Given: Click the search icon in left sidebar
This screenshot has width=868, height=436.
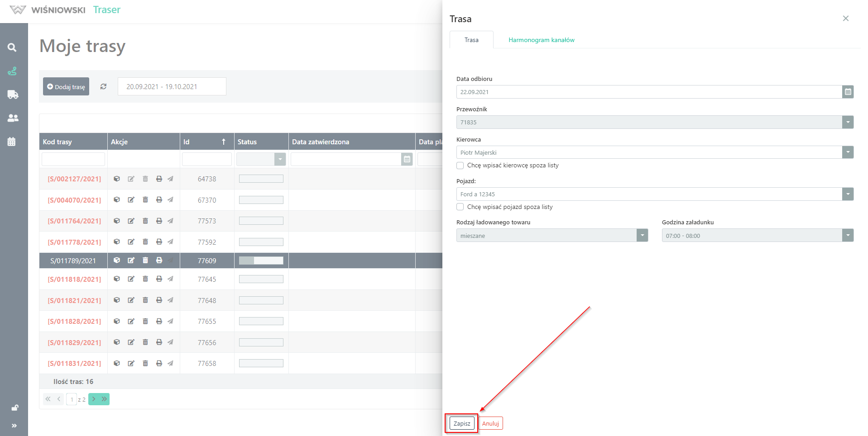Looking at the screenshot, I should pyautogui.click(x=12, y=47).
